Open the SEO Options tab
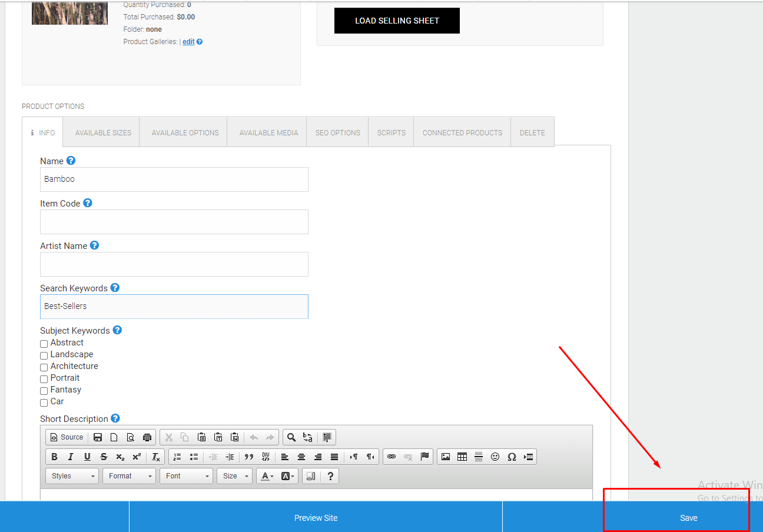 338,133
